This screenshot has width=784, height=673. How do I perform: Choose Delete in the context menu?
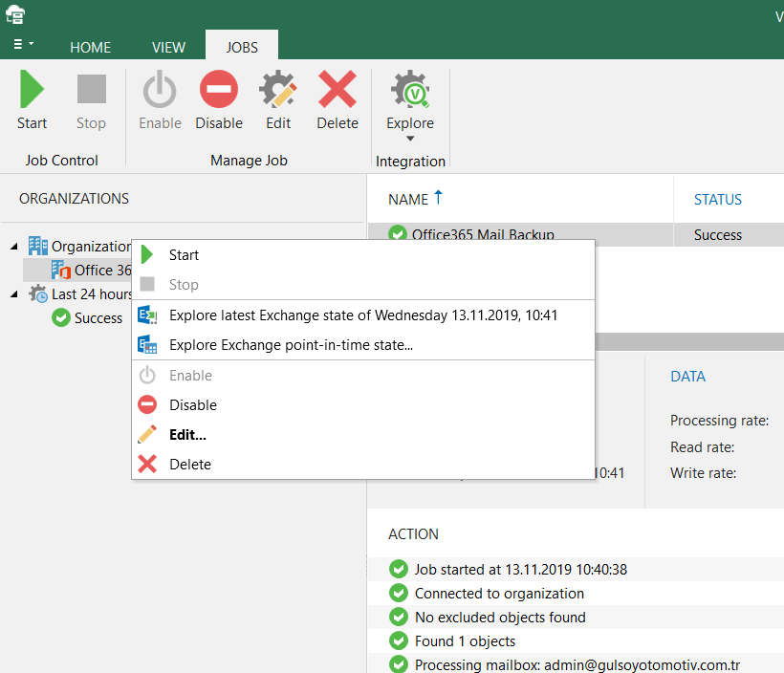pos(189,464)
